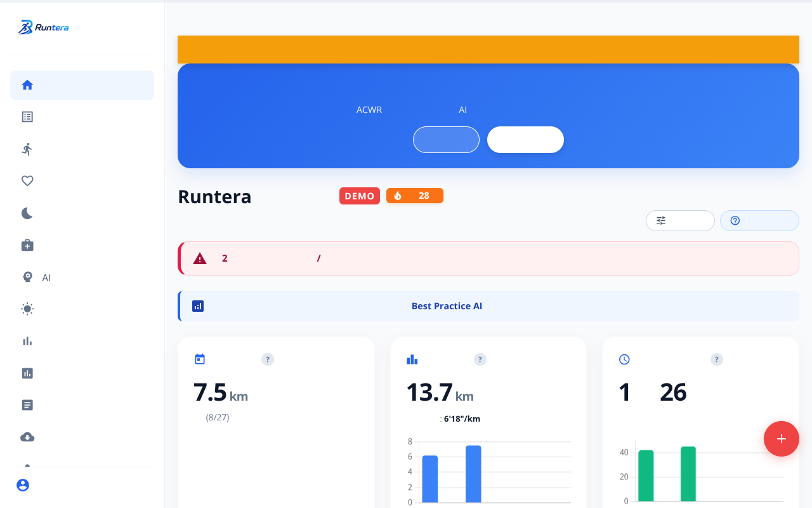
Task: Click the heart icon in the sidebar
Action: click(27, 181)
